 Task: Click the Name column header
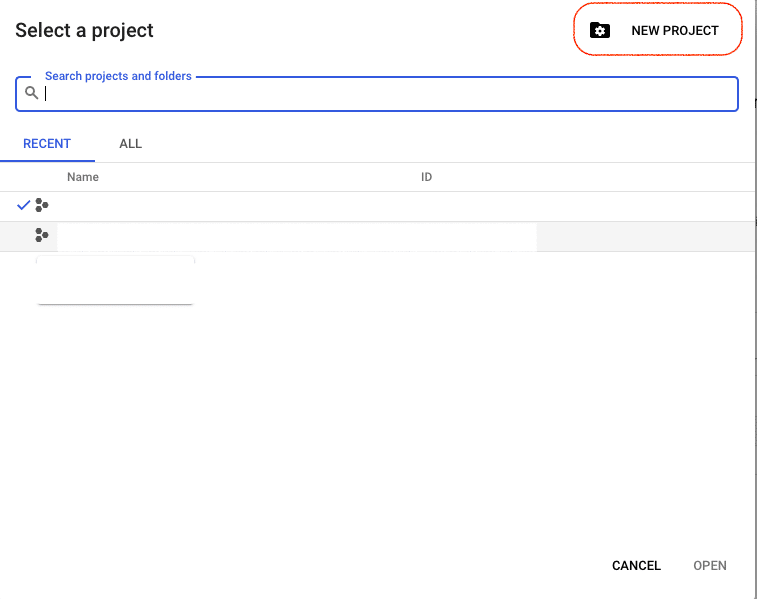83,177
